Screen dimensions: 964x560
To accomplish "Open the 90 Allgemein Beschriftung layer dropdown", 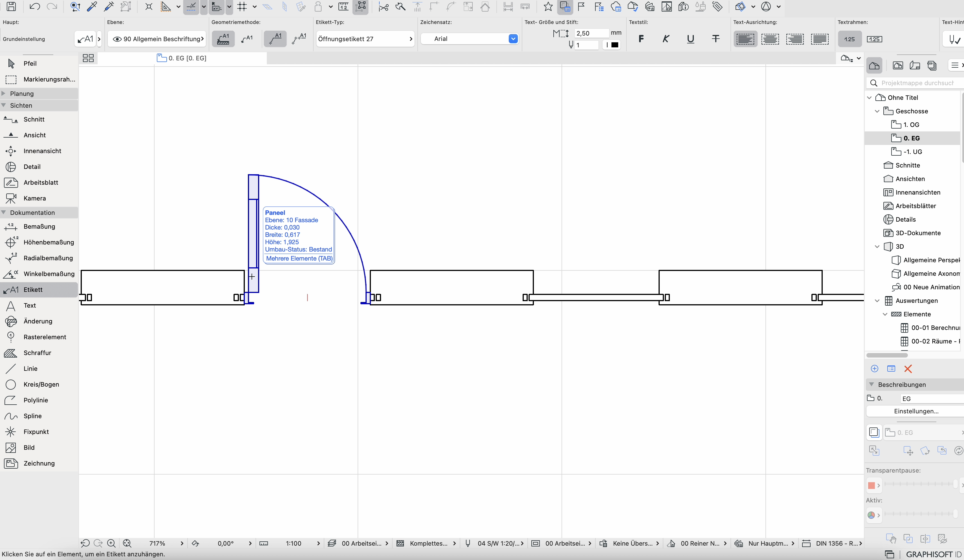I will [157, 39].
